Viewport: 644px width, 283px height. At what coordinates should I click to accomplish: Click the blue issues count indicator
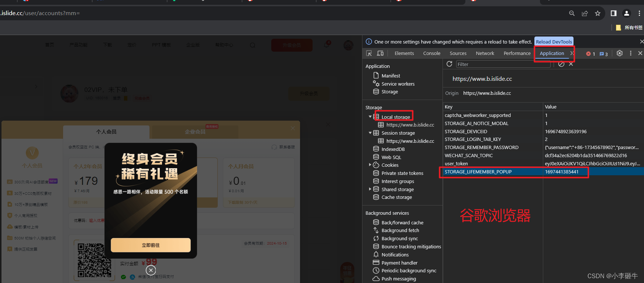point(603,54)
